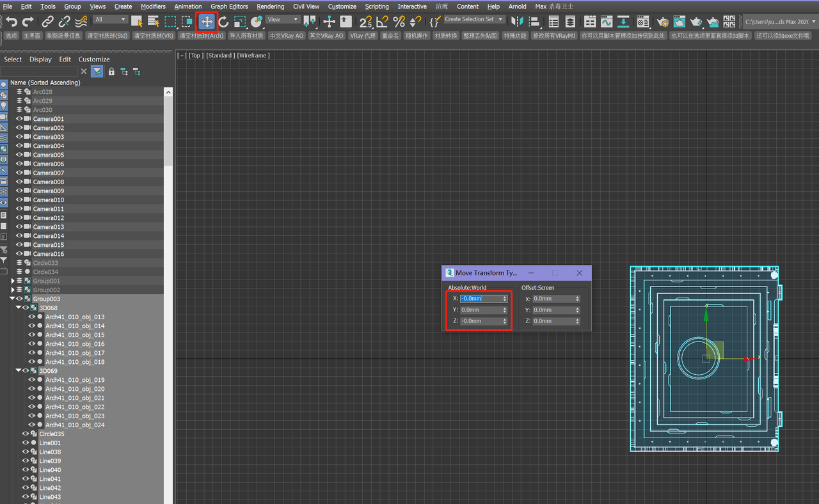This screenshot has width=819, height=504.
Task: Click the Render Setup teapot icon
Action: [x=663, y=22]
